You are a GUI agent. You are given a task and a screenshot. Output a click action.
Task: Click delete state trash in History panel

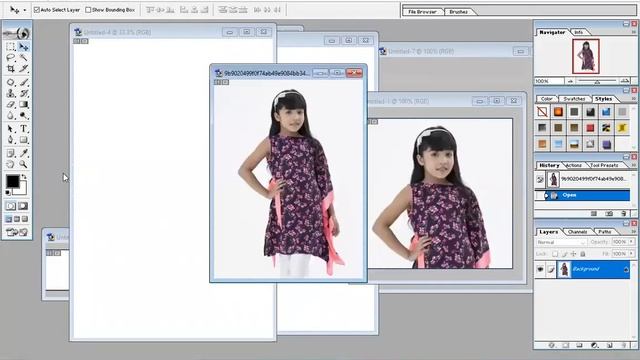click(623, 213)
